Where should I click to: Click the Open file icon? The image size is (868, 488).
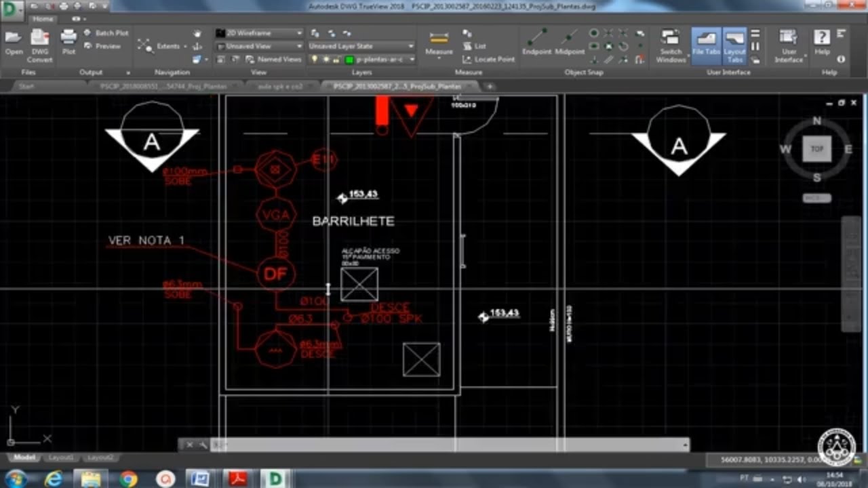[x=14, y=37]
